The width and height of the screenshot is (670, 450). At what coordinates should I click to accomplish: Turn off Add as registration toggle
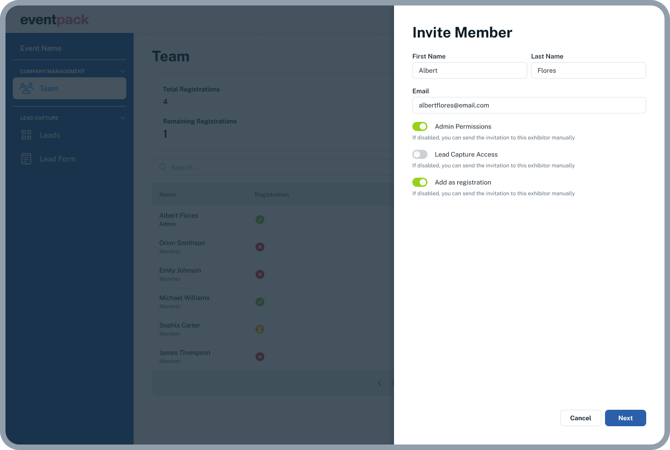click(x=420, y=182)
